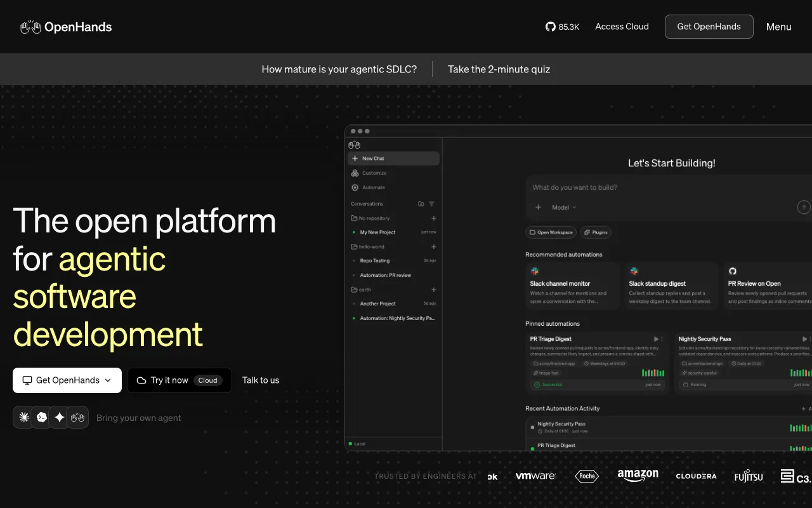This screenshot has height=508, width=812.
Task: Click the plus icon next to earth
Action: click(x=434, y=290)
